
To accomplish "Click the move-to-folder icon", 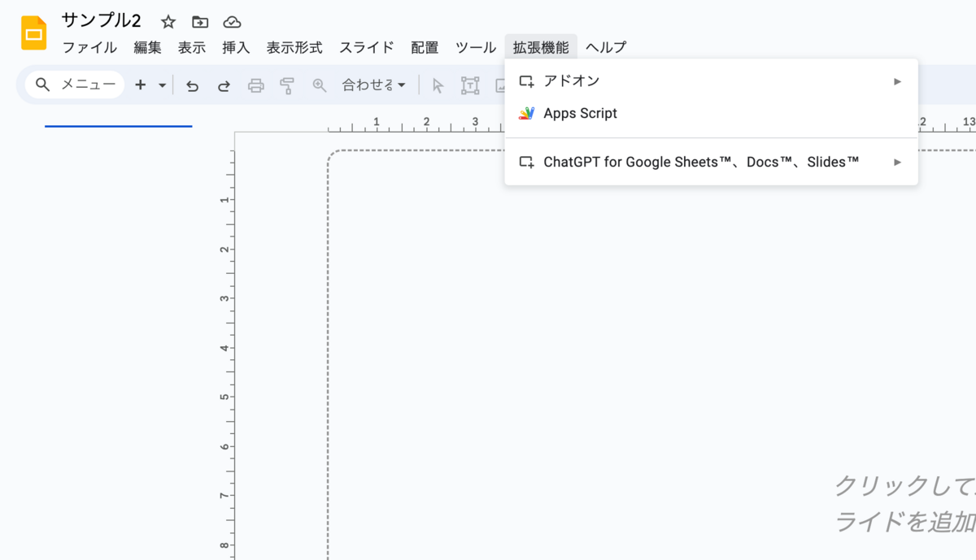I will (x=200, y=22).
